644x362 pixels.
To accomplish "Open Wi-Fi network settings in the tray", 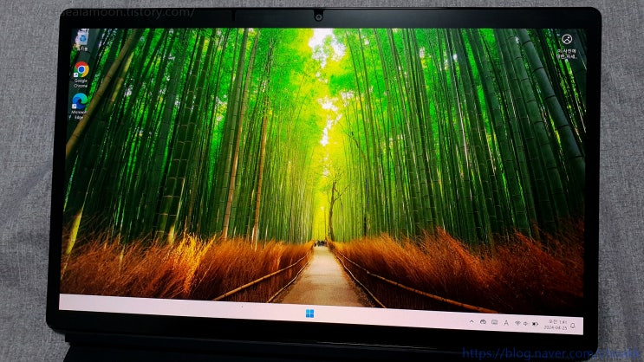I will click(517, 324).
